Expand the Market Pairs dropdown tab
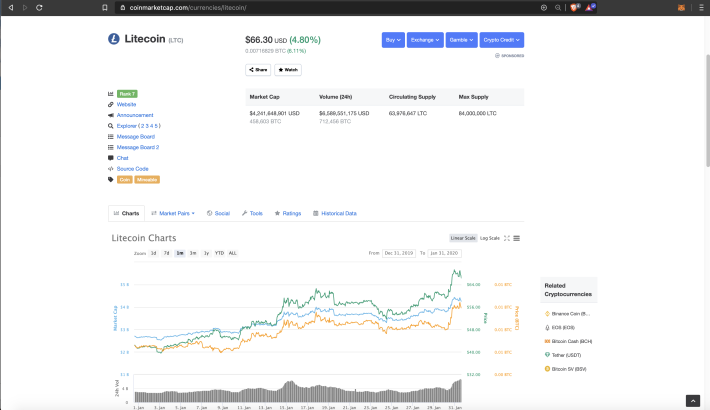This screenshot has width=710, height=410. point(173,213)
